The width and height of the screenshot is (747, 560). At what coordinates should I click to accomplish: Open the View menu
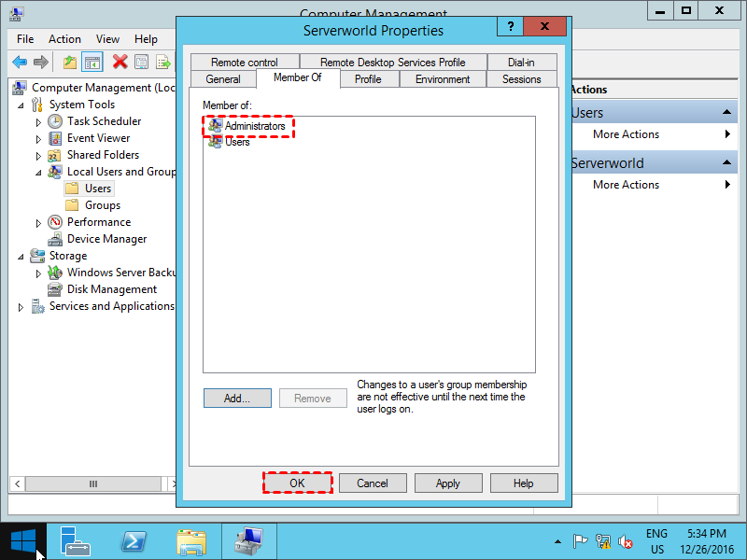(x=107, y=39)
